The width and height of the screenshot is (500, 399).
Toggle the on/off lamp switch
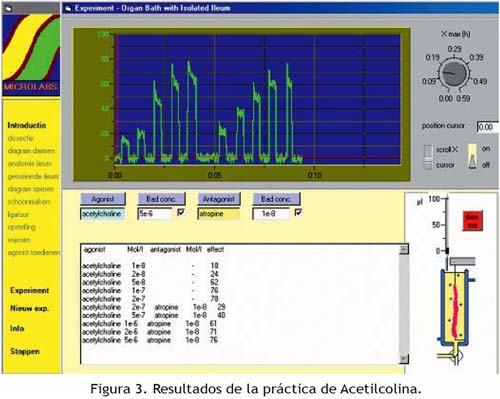(x=472, y=156)
